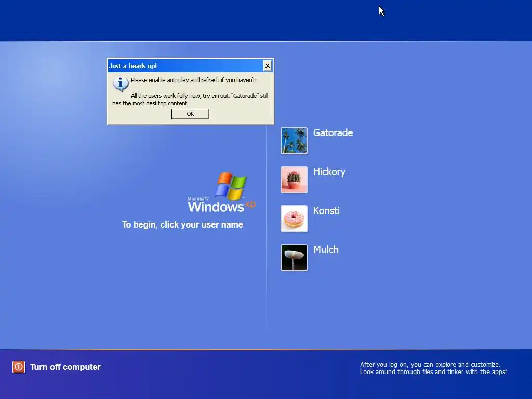
Task: Pick the Mulch mushroom avatar
Action: pyautogui.click(x=294, y=258)
